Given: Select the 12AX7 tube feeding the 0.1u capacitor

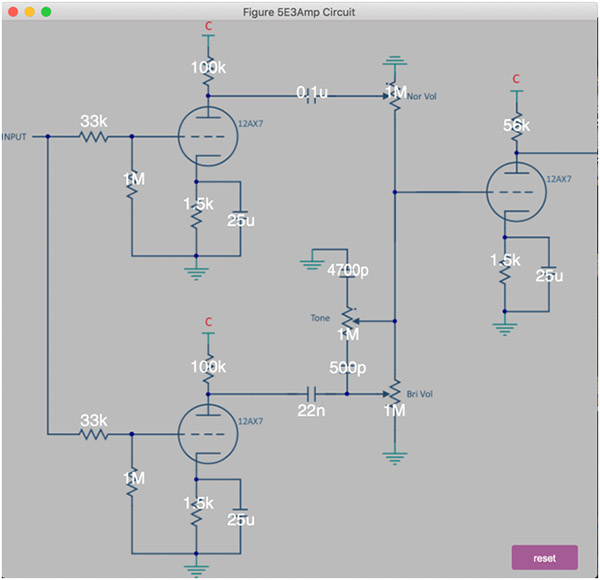Looking at the screenshot, I should (208, 136).
